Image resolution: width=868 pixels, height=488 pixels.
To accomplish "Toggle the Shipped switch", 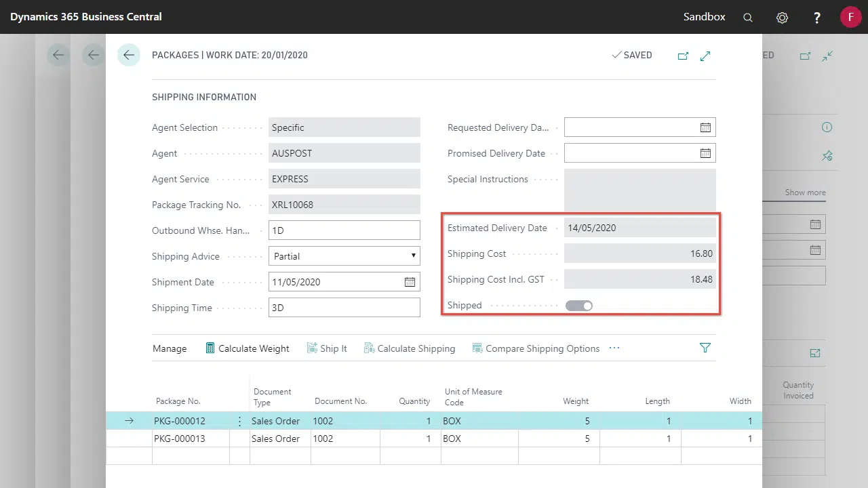I will click(579, 306).
